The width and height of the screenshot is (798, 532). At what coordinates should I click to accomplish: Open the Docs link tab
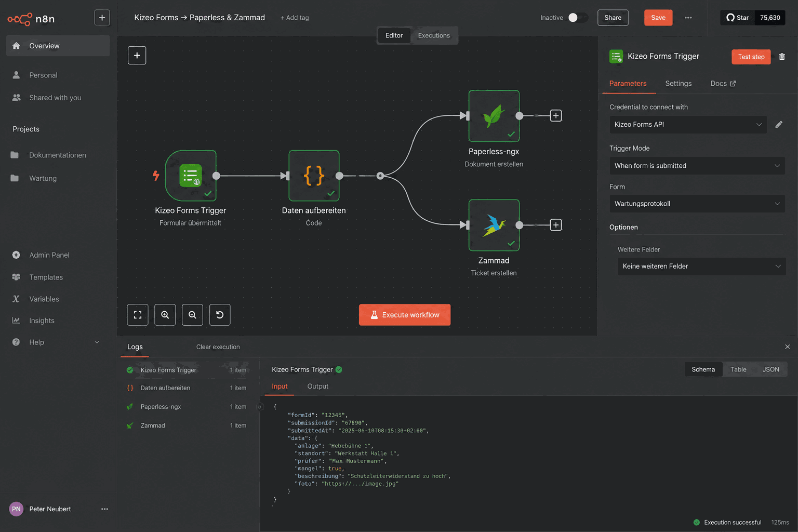(x=723, y=84)
